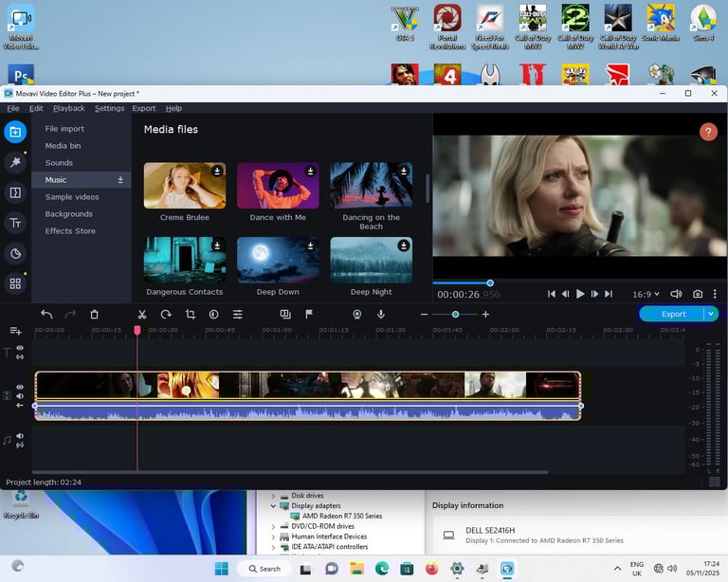Image resolution: width=728 pixels, height=582 pixels.
Task: Click the Crop tool in timeline toolbar
Action: coord(190,314)
